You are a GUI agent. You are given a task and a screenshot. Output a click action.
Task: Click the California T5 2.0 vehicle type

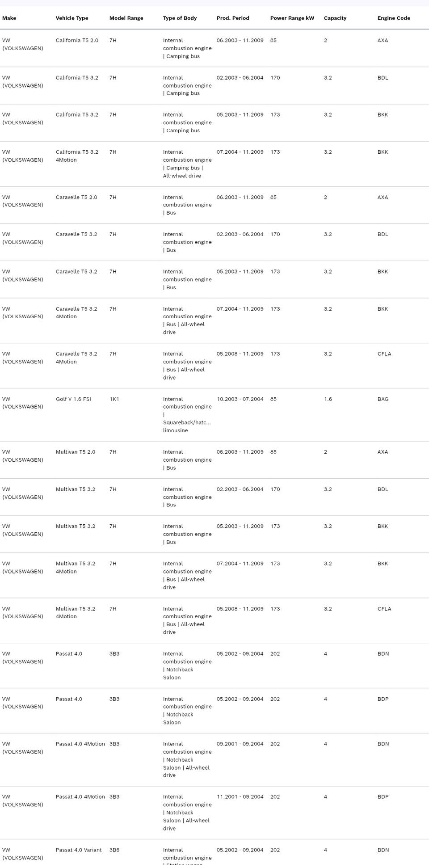[77, 41]
